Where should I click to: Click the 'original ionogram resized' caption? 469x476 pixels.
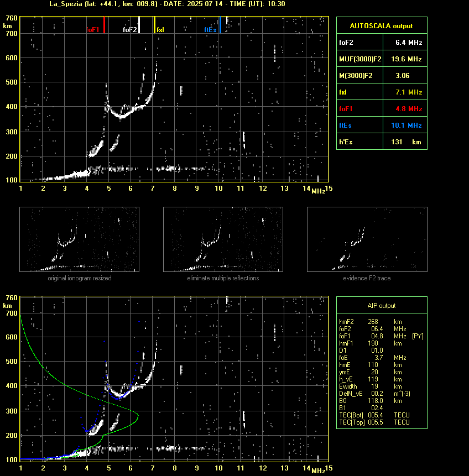click(80, 278)
